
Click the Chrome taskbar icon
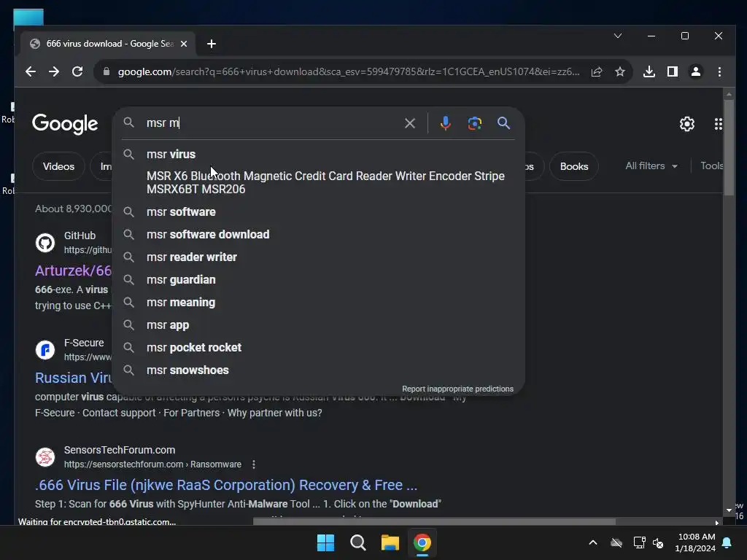[x=422, y=542]
